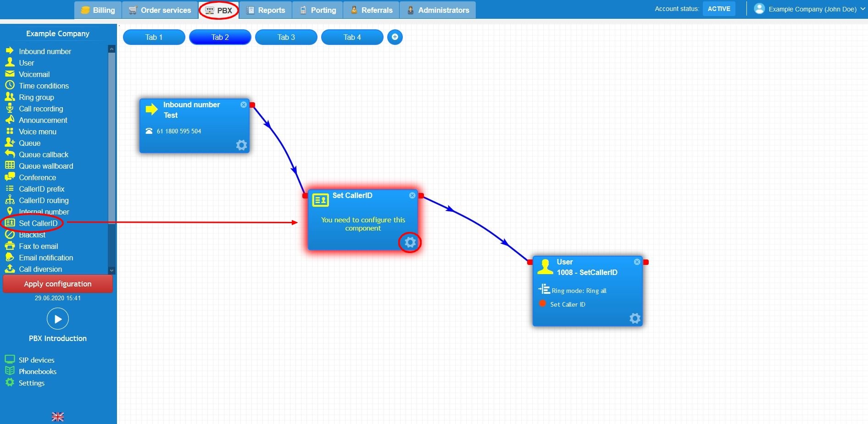Open settings gear on Inbound number node

pyautogui.click(x=241, y=145)
